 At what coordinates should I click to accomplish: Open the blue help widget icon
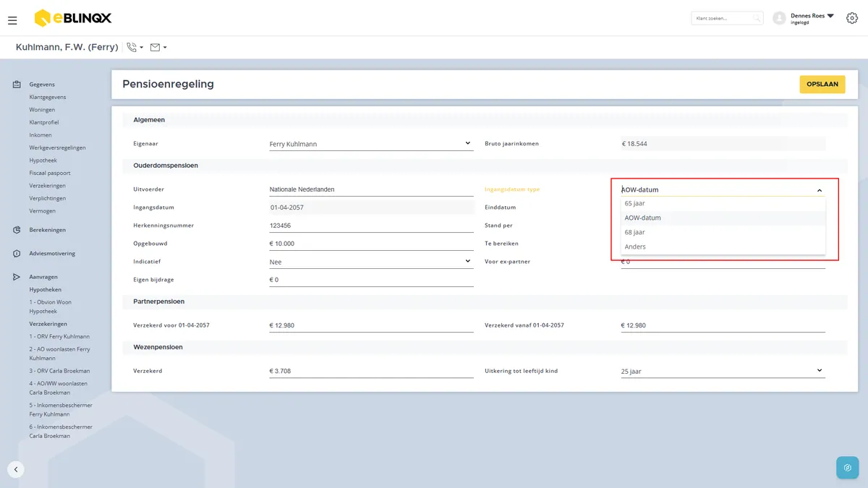(848, 468)
